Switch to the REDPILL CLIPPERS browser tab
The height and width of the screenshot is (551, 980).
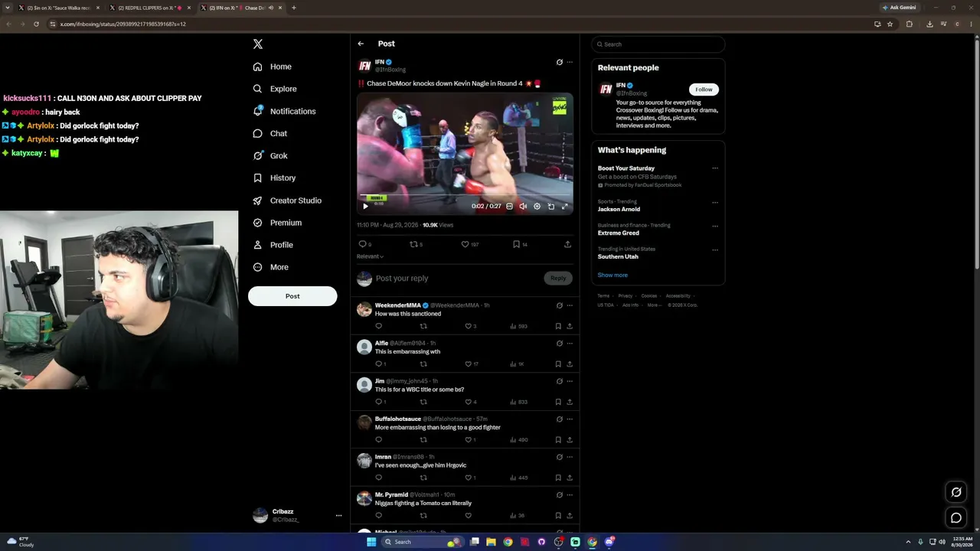pos(150,8)
